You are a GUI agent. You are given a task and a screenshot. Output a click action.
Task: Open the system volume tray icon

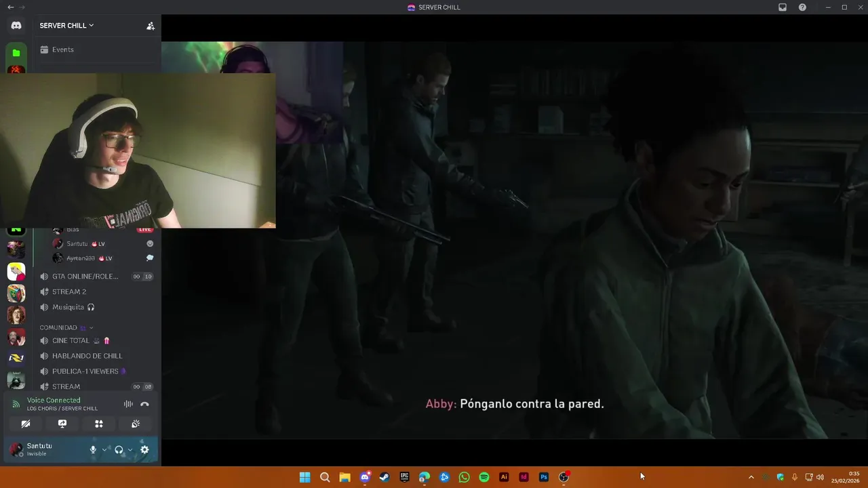tap(820, 477)
